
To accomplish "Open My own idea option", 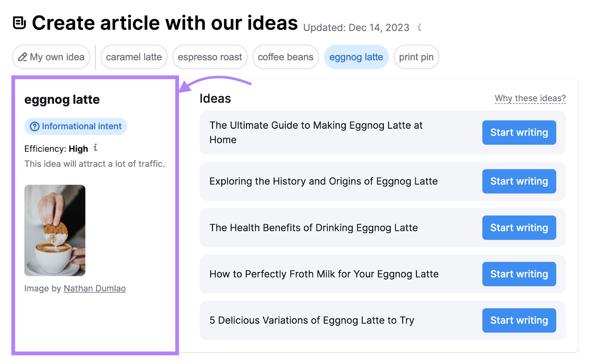I will (x=51, y=57).
